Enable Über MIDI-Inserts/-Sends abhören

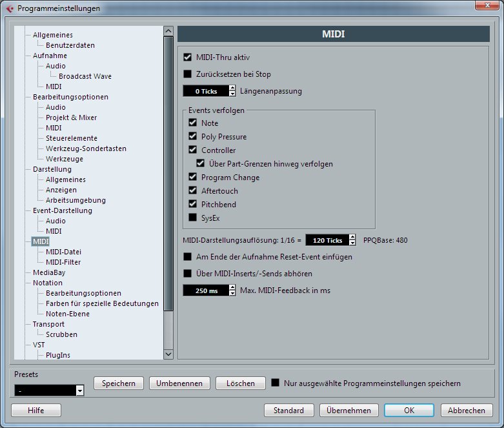(x=187, y=273)
